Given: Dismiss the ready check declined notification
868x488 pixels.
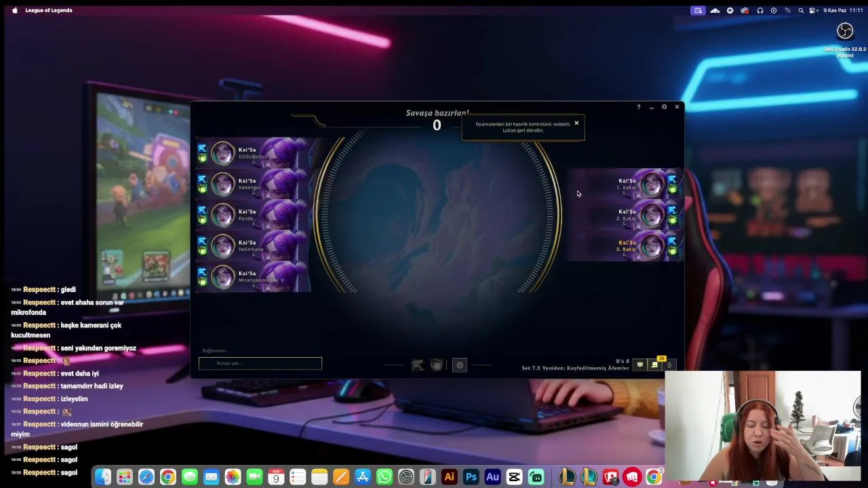Looking at the screenshot, I should (x=576, y=123).
